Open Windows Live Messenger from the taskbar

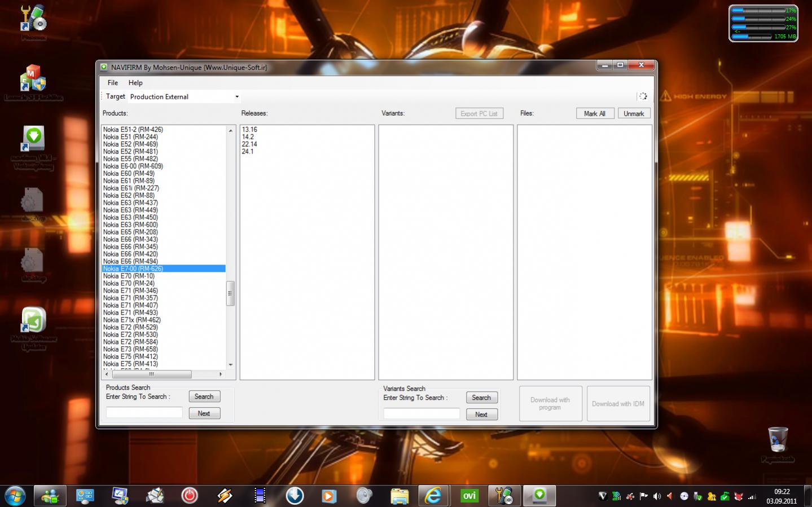coord(50,496)
